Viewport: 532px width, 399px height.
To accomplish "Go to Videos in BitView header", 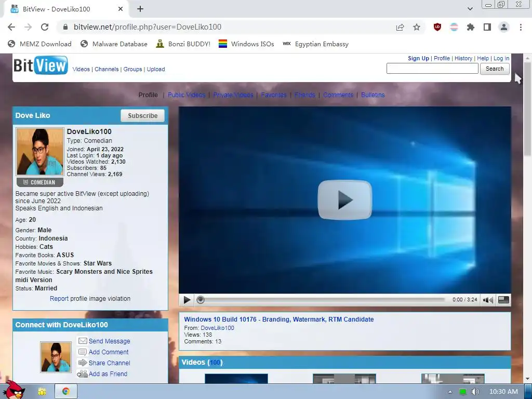I will pyautogui.click(x=81, y=69).
